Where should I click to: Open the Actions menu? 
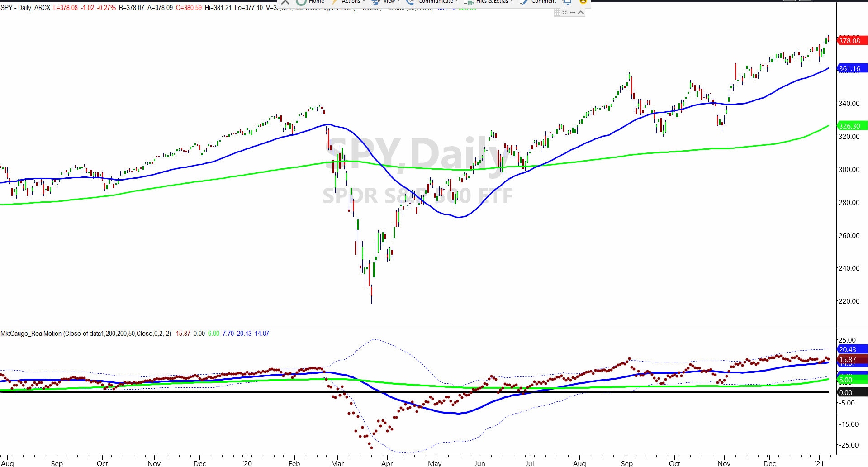click(x=350, y=2)
